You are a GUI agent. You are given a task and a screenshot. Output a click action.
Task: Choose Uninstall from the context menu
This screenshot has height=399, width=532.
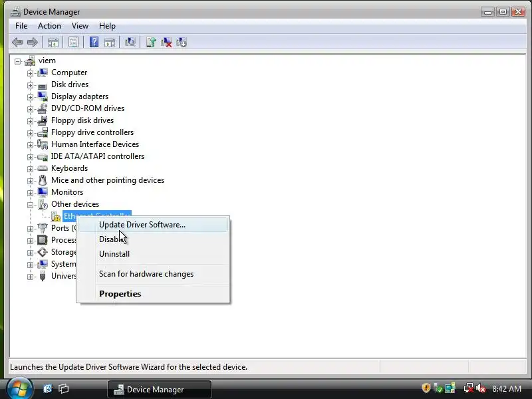153,254
